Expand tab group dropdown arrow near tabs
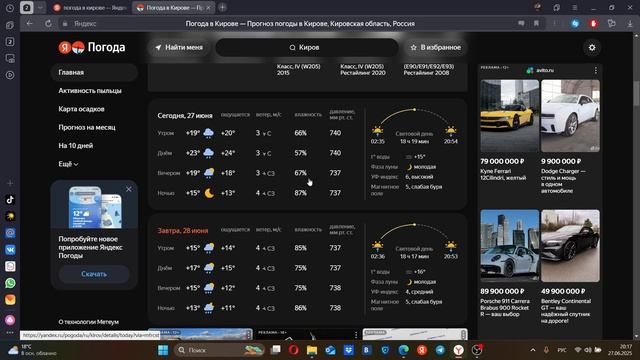This screenshot has width=640, height=360. pos(40,8)
